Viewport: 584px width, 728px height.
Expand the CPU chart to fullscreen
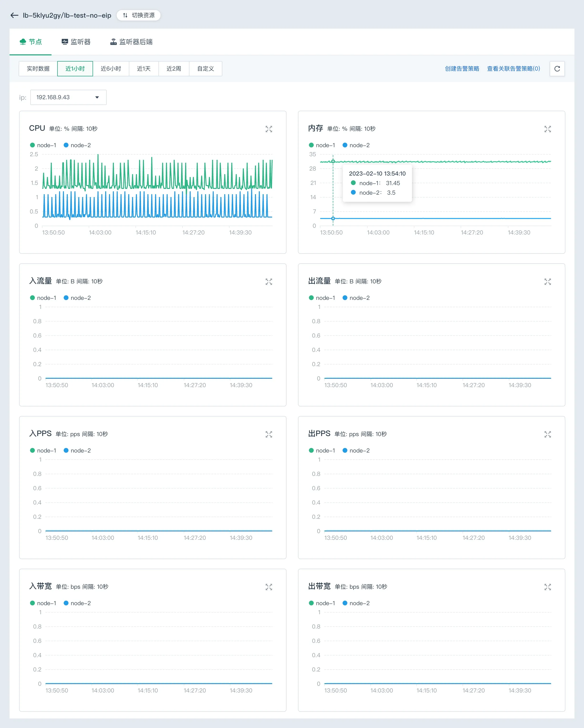click(269, 129)
